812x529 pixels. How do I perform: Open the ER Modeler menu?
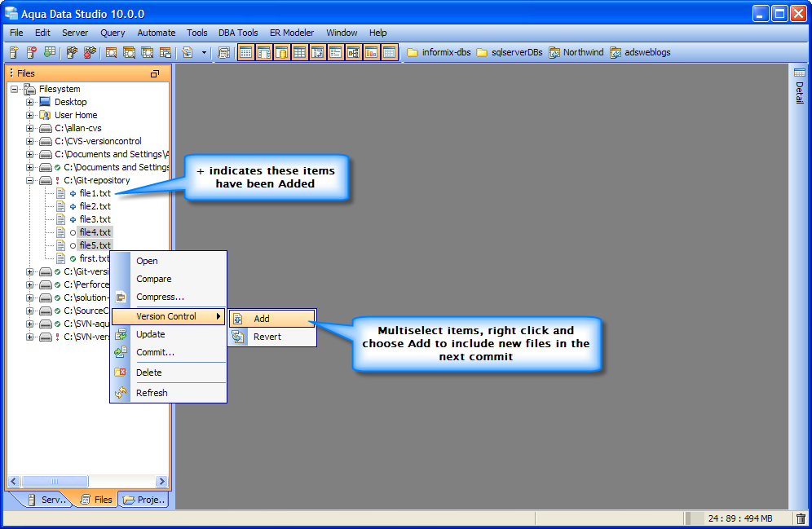[292, 33]
